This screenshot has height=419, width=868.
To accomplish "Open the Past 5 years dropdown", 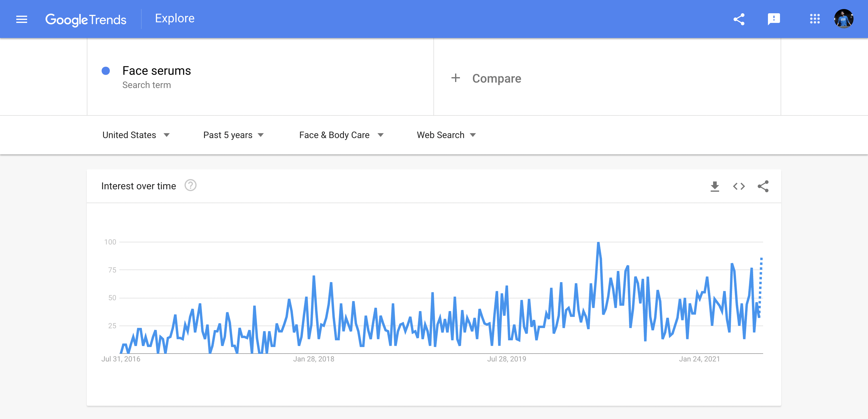I will pyautogui.click(x=233, y=135).
